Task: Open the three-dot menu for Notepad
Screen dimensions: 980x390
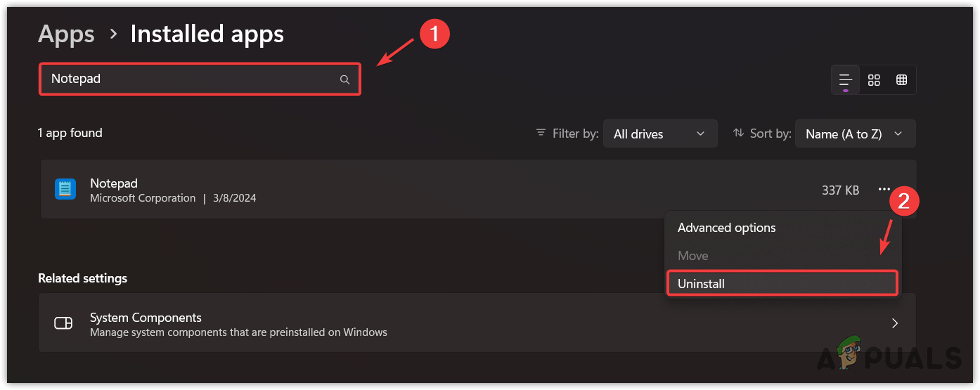Action: (x=884, y=190)
